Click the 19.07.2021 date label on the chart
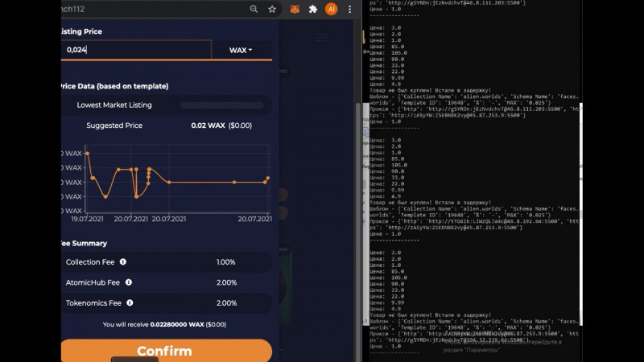644x362 pixels. point(88,219)
